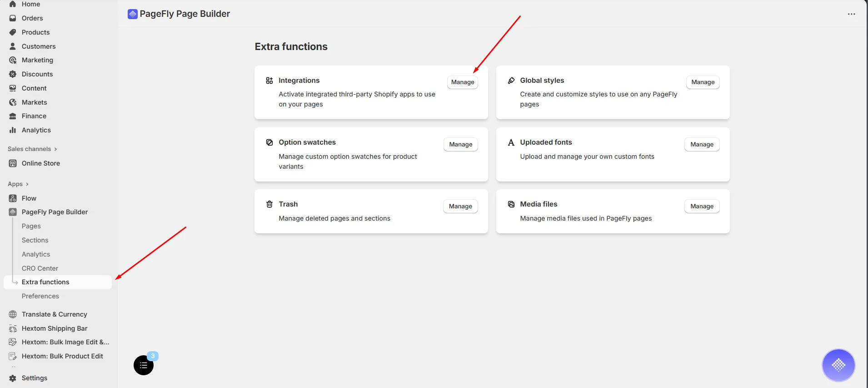Open Pages under PageFly Page Builder
The width and height of the screenshot is (868, 388).
coord(31,226)
